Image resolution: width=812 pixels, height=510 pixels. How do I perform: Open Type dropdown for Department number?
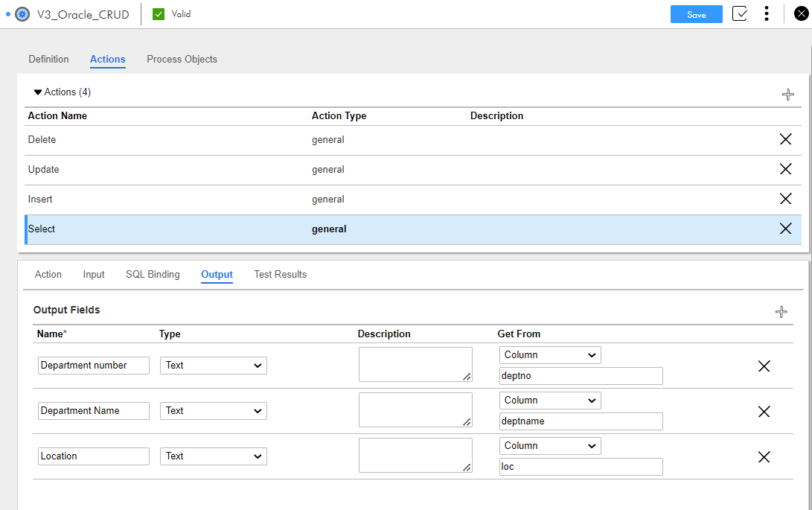pyautogui.click(x=213, y=366)
